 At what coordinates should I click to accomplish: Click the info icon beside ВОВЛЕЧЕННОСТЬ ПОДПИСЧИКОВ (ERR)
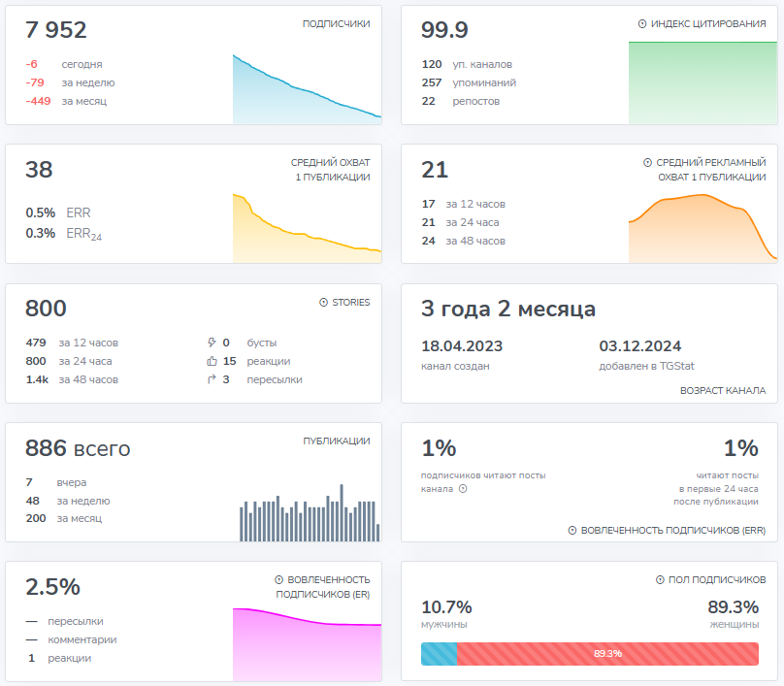pos(572,530)
